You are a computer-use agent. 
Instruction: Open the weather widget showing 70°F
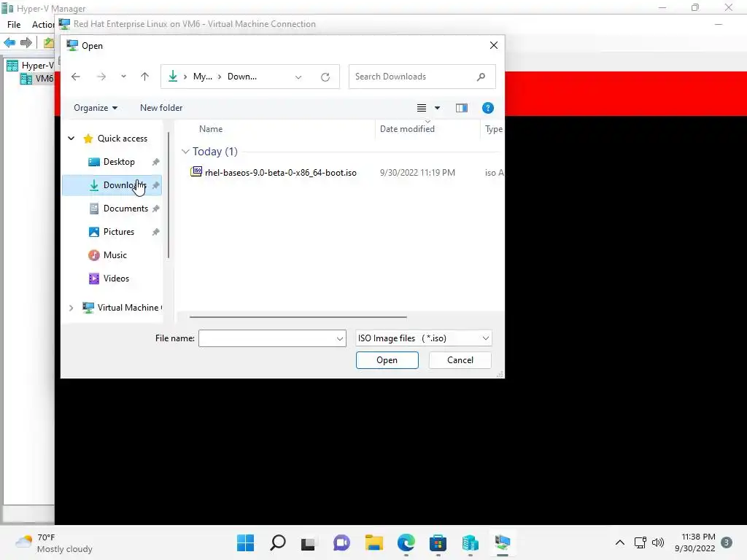(53, 542)
